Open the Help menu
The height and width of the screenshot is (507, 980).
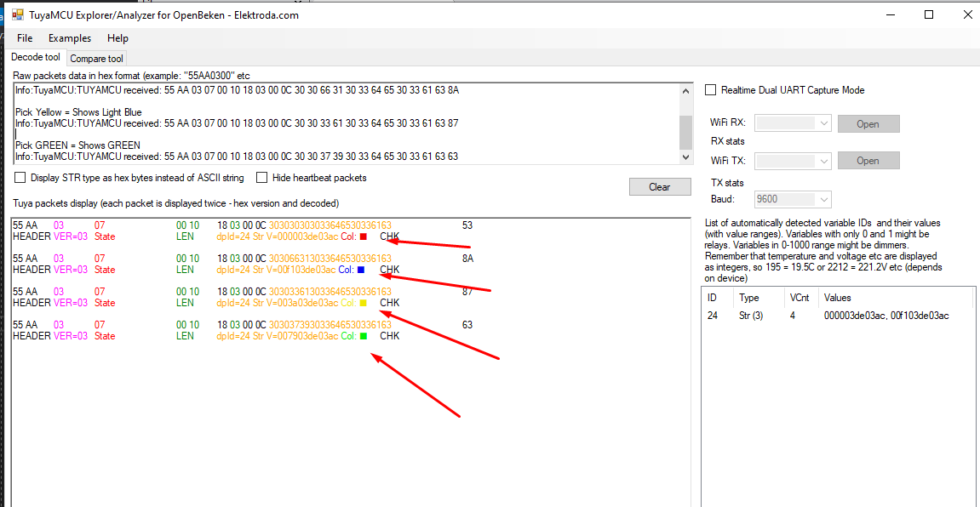tap(117, 38)
